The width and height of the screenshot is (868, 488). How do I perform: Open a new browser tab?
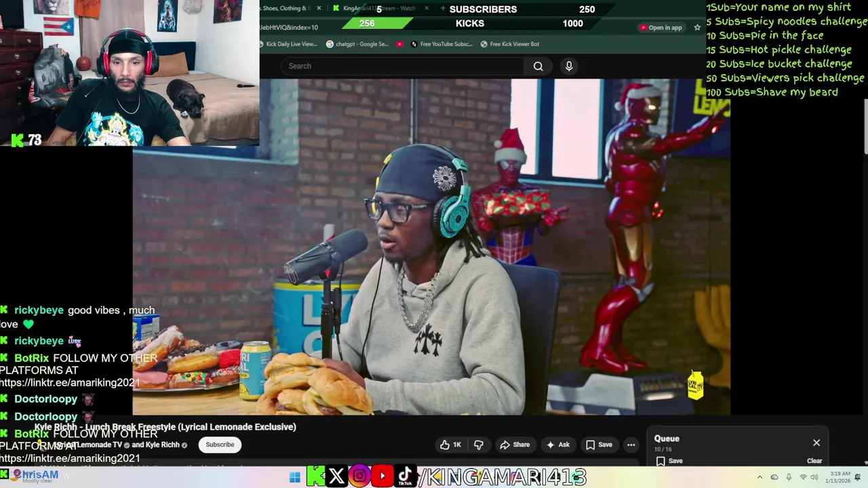pyautogui.click(x=443, y=8)
